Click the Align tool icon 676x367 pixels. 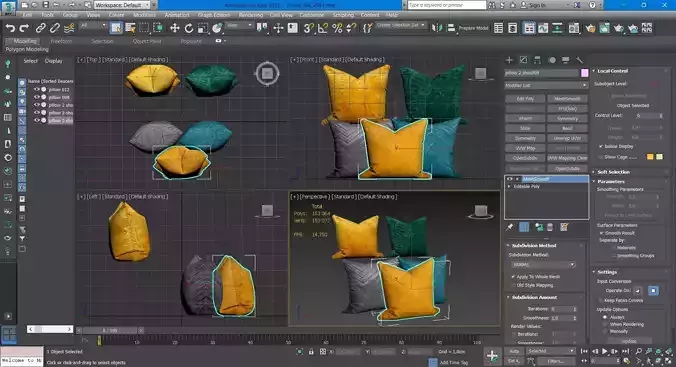tap(451, 28)
